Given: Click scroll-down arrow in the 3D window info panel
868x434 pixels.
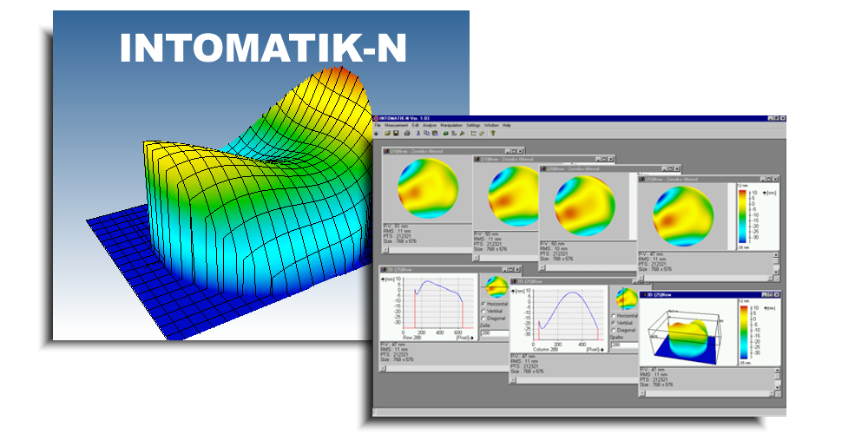Looking at the screenshot, I should [x=777, y=387].
